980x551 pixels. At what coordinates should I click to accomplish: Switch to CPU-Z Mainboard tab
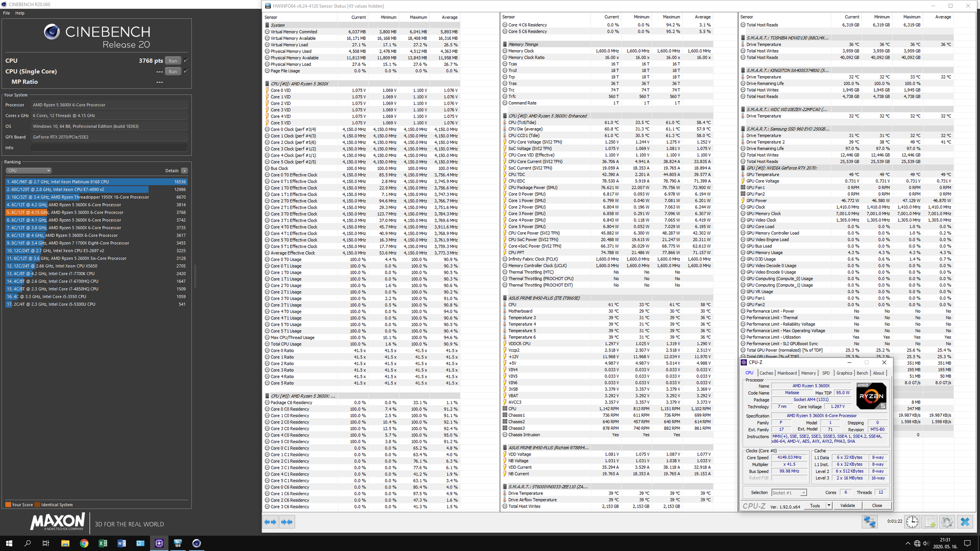pyautogui.click(x=787, y=373)
